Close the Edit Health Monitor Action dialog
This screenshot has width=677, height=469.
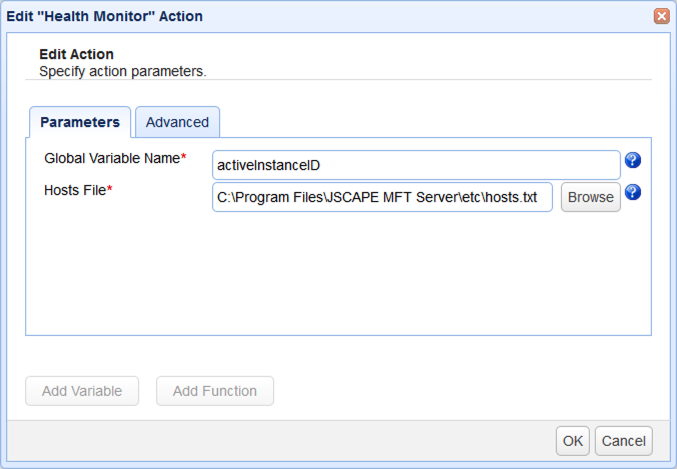coord(661,16)
